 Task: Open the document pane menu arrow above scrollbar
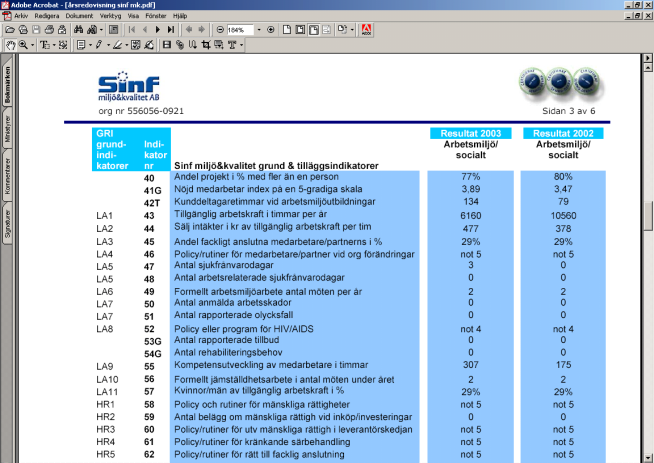pos(647,58)
